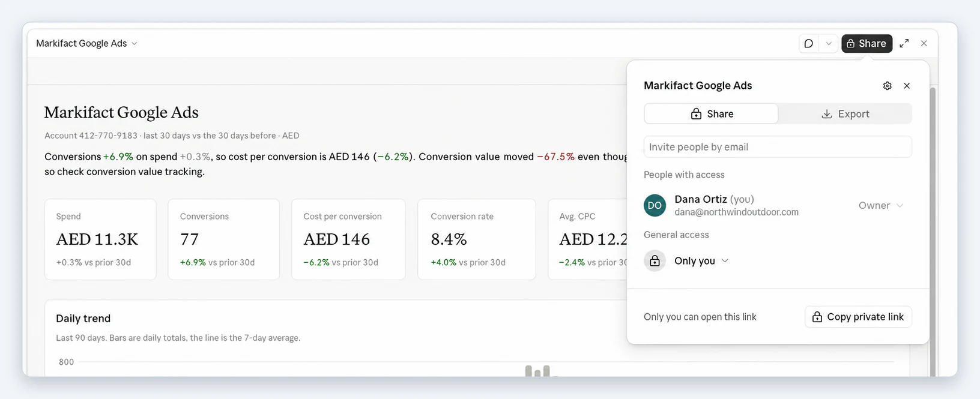
Task: Click dana@northwindoutdoor.com email text
Action: [x=736, y=212]
